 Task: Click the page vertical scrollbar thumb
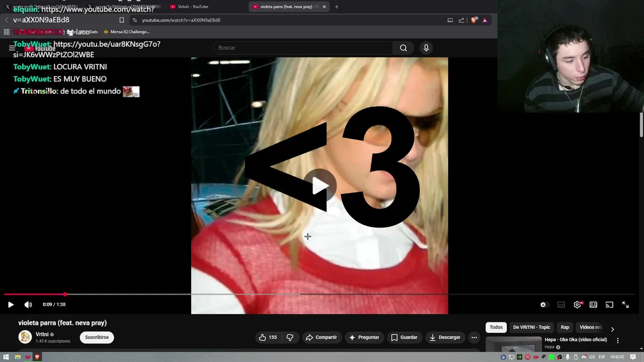click(641, 124)
